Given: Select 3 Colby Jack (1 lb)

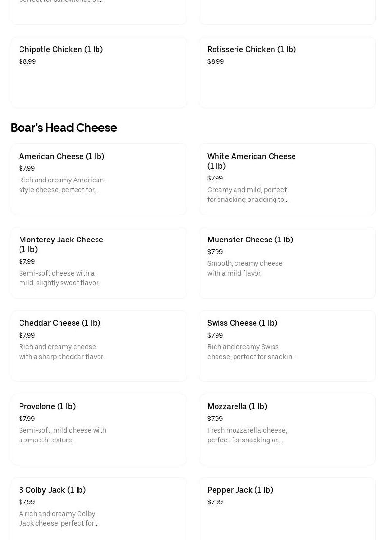Looking at the screenshot, I should (98, 509).
